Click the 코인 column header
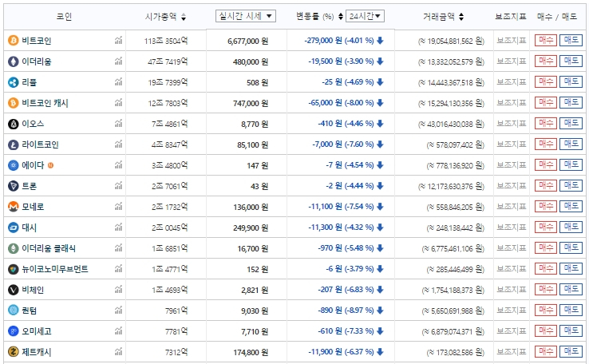Screen dimensions: 589x364 point(64,17)
